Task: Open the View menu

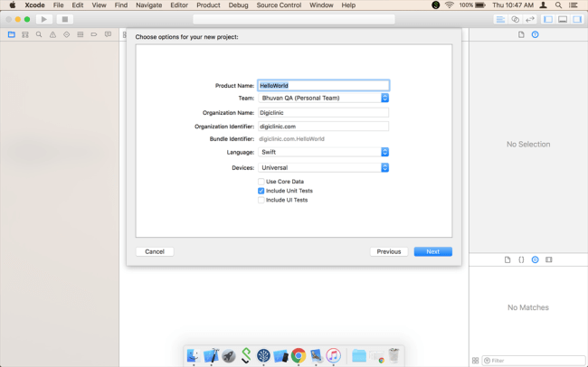Action: pos(99,5)
